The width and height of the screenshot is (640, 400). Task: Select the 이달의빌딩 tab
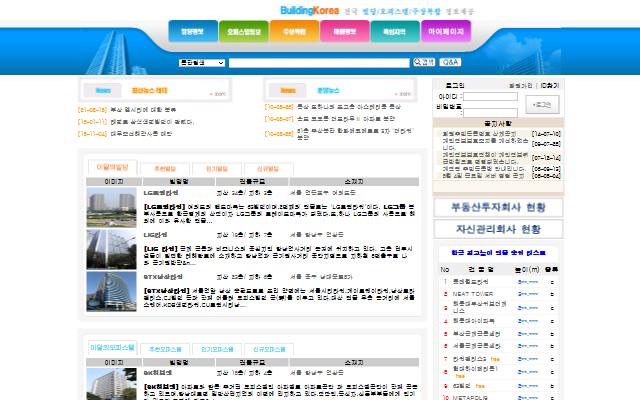click(x=113, y=167)
